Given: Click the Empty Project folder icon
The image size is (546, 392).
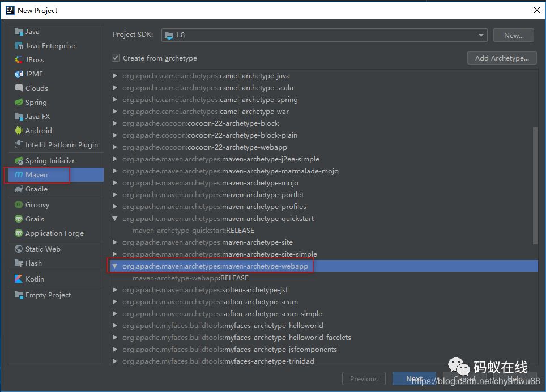Looking at the screenshot, I should coord(19,295).
